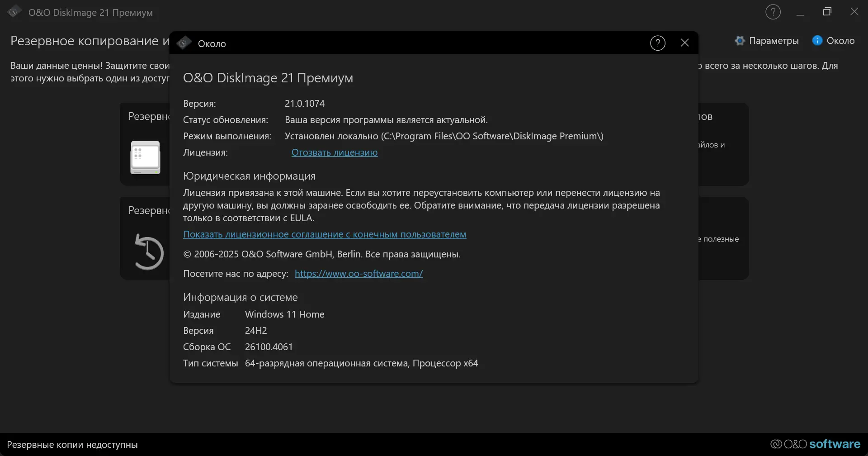Click the O&O software logo in status bar

pos(815,444)
